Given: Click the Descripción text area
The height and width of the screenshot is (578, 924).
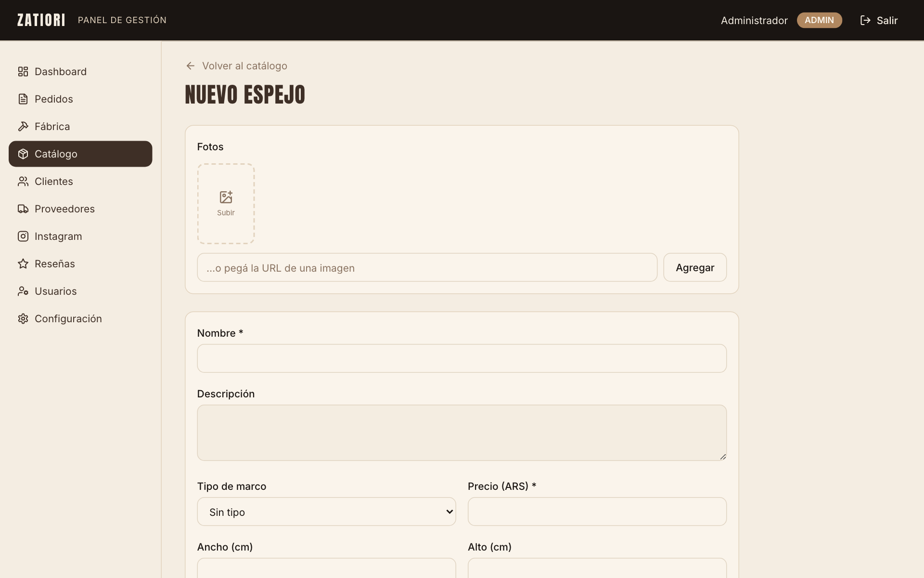Looking at the screenshot, I should click(x=462, y=433).
